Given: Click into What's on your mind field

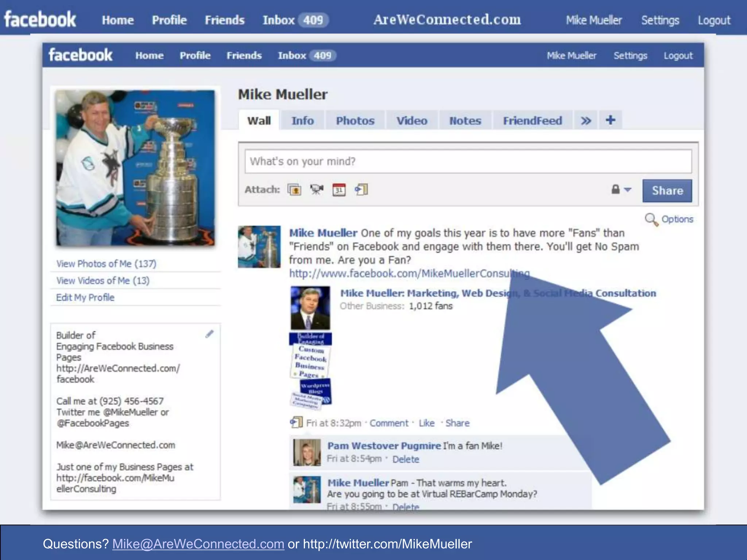Looking at the screenshot, I should [x=468, y=161].
